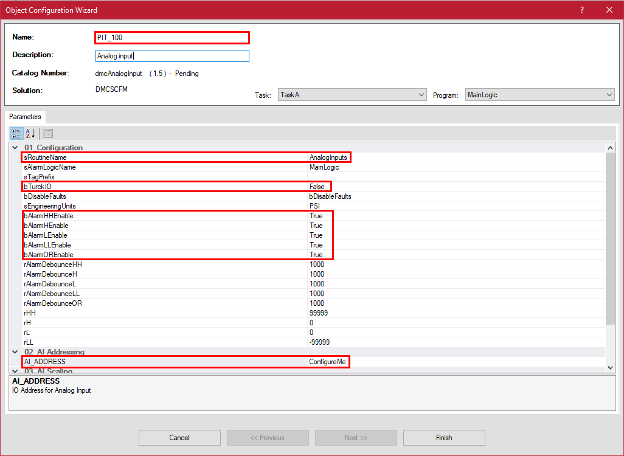
Task: Click the property grid vertical scrollbar
Action: pyautogui.click(x=609, y=250)
